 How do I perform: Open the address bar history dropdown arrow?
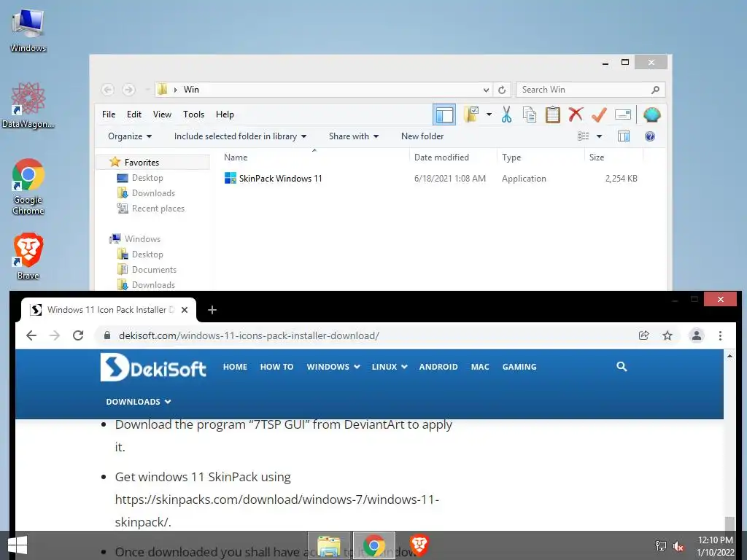tap(486, 90)
